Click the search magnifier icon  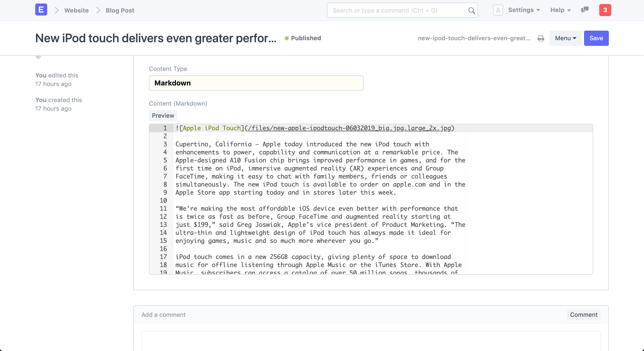[x=471, y=10]
